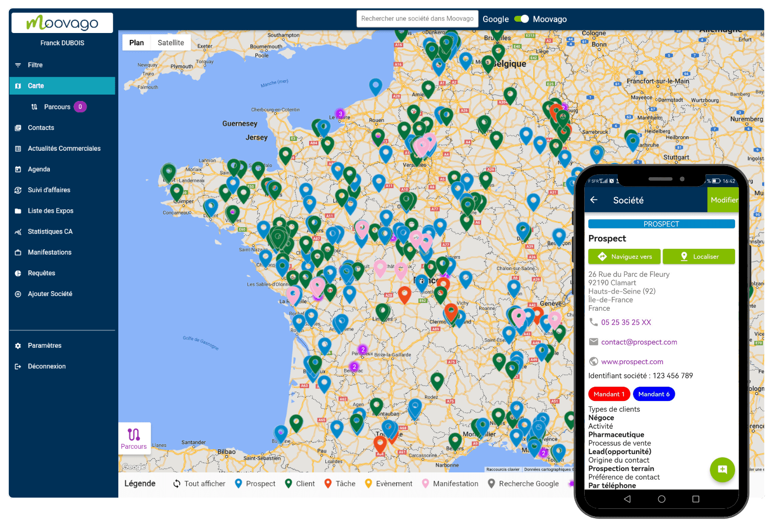Screen dimensions: 773x532
Task: Open the Agenda calendar icon
Action: point(18,169)
